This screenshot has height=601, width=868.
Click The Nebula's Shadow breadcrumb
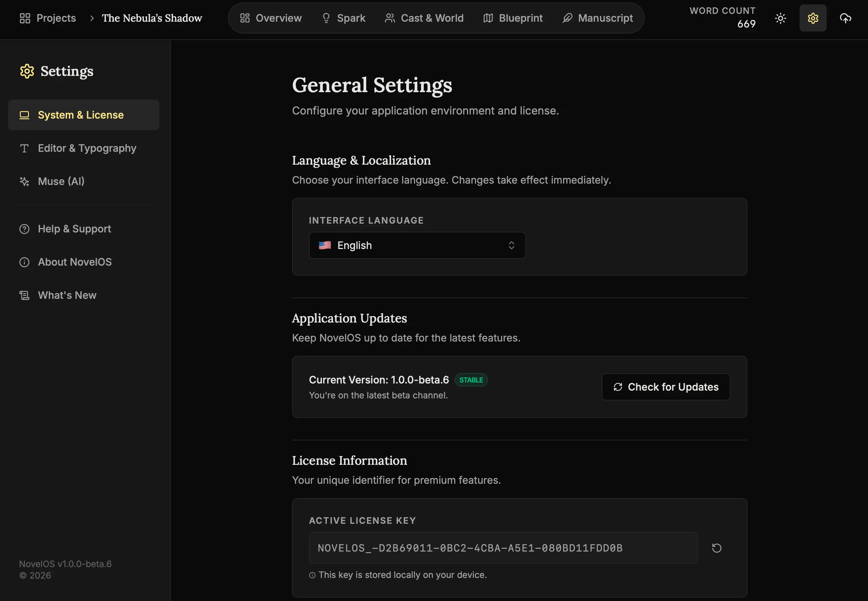tap(152, 18)
